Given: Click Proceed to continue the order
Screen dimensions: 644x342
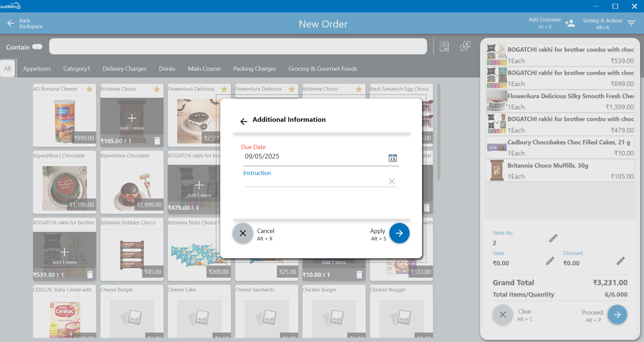Looking at the screenshot, I should (617, 315).
